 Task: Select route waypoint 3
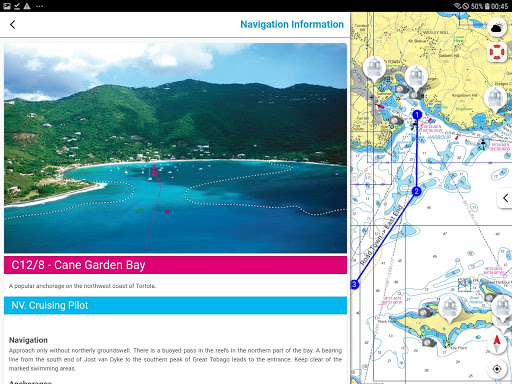354,284
